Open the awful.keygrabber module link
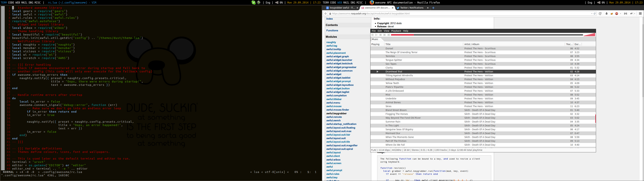Screen dimensions: 644x181 (336, 113)
